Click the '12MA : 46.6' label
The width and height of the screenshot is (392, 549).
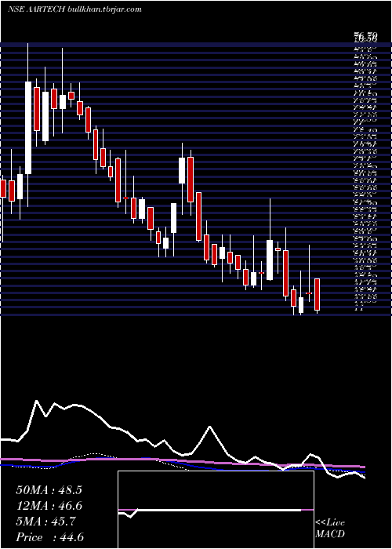pos(49,506)
